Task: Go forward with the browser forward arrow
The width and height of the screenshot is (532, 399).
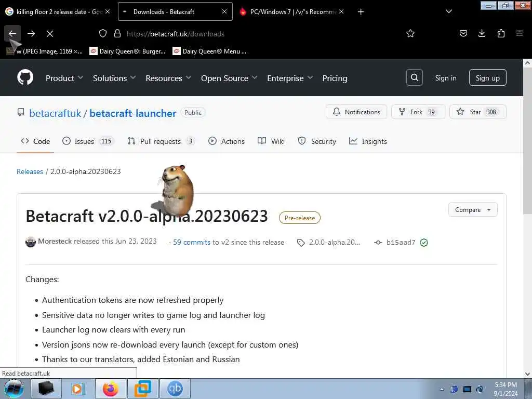Action: coord(31,34)
